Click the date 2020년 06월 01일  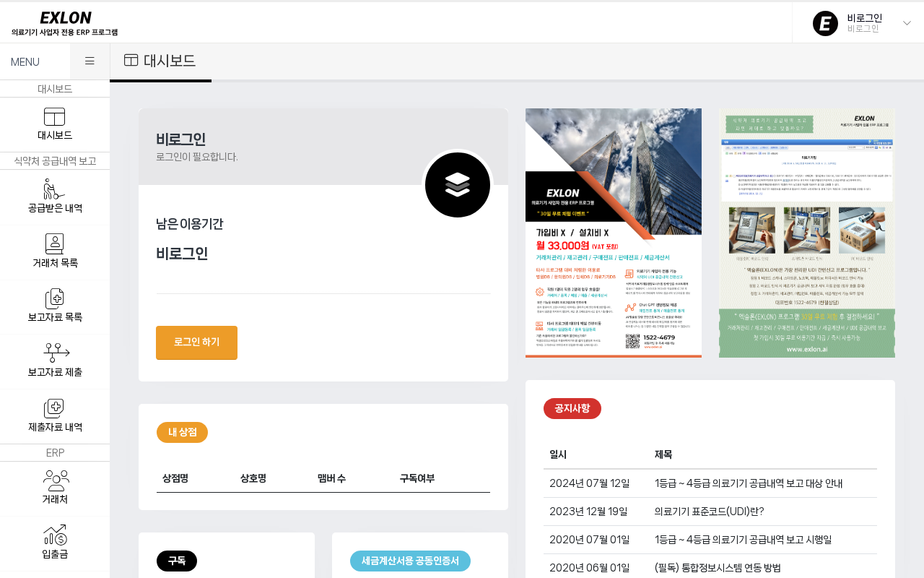[589, 568]
